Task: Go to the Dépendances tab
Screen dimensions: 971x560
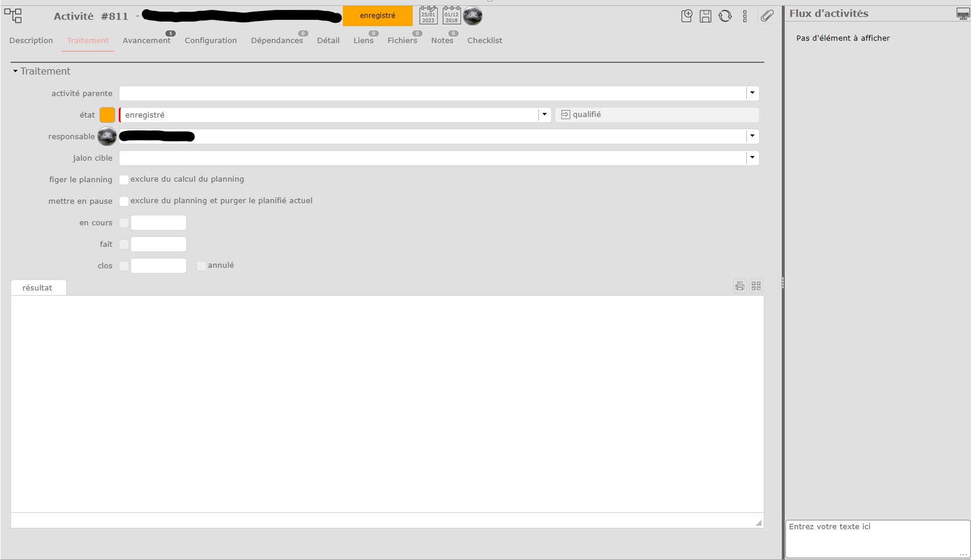Action: 277,40
